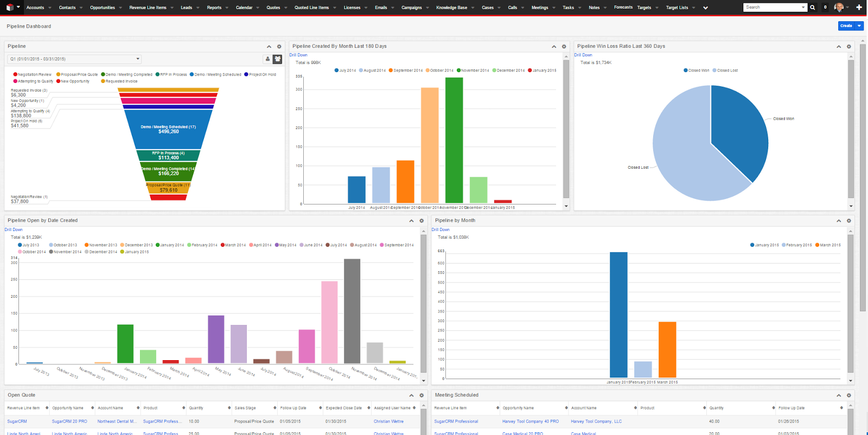Open gear settings on Pipeline by Month

(x=849, y=221)
